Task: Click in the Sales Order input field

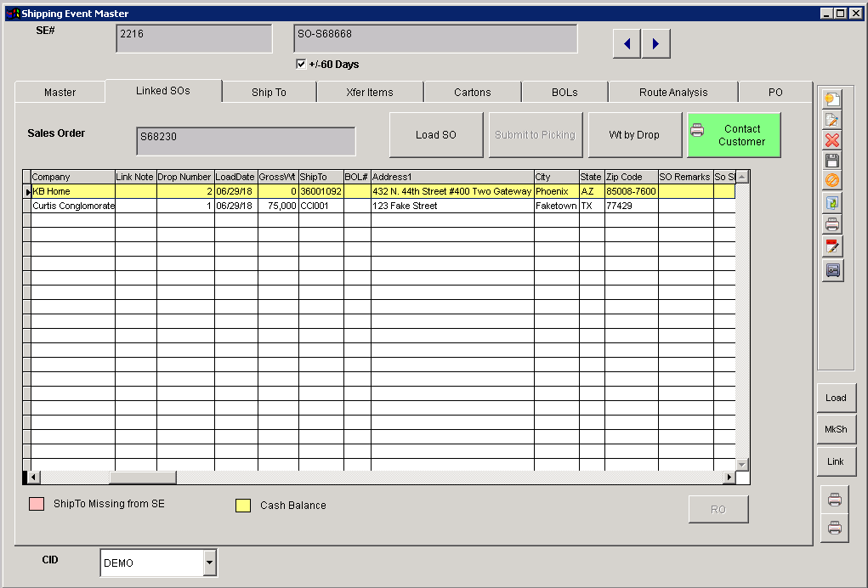Action: tap(246, 141)
